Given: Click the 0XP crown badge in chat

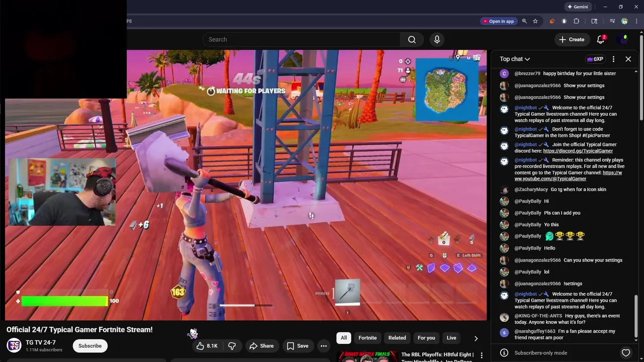Looking at the screenshot, I should pos(595,59).
